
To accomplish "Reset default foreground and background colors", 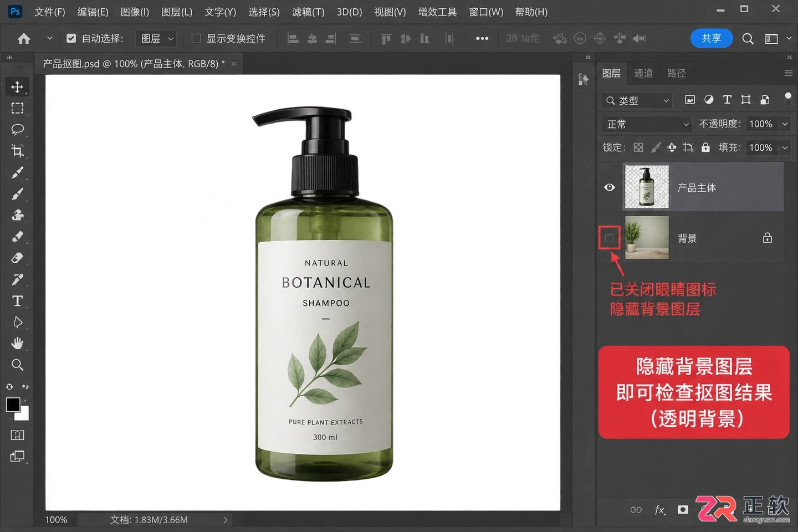I will (x=9, y=387).
